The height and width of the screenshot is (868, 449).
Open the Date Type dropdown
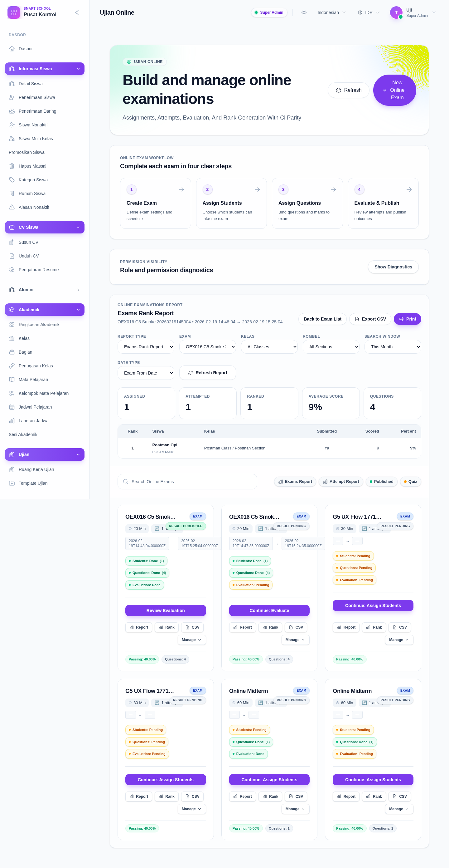146,373
